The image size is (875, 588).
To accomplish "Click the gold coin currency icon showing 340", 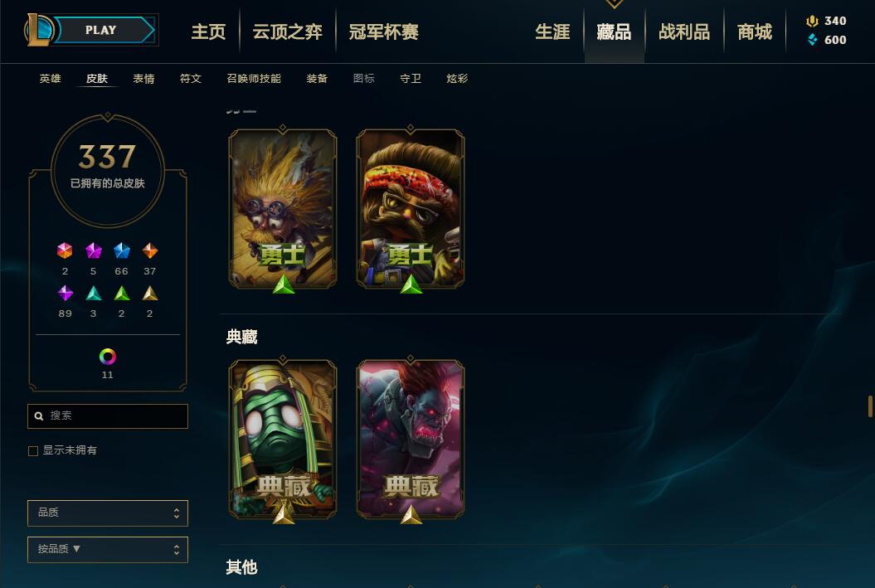I will pos(812,22).
